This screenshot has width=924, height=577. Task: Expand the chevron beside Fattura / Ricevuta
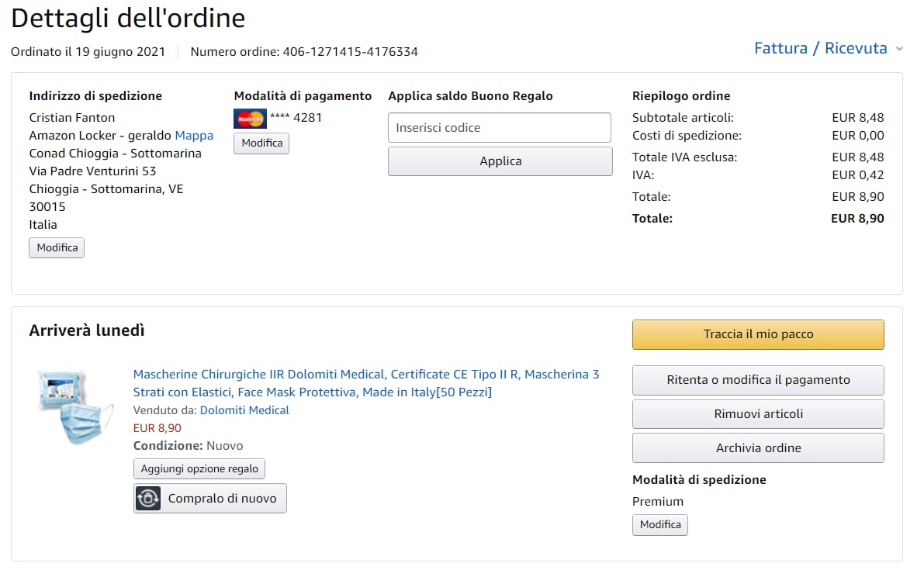[x=899, y=49]
